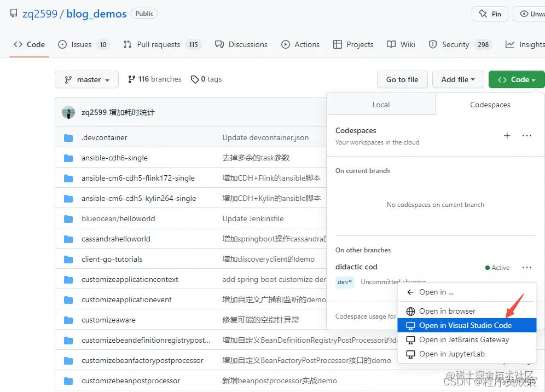545x392 pixels.
Task: Click the folder icon of client-go-tutorials
Action: 68,260
